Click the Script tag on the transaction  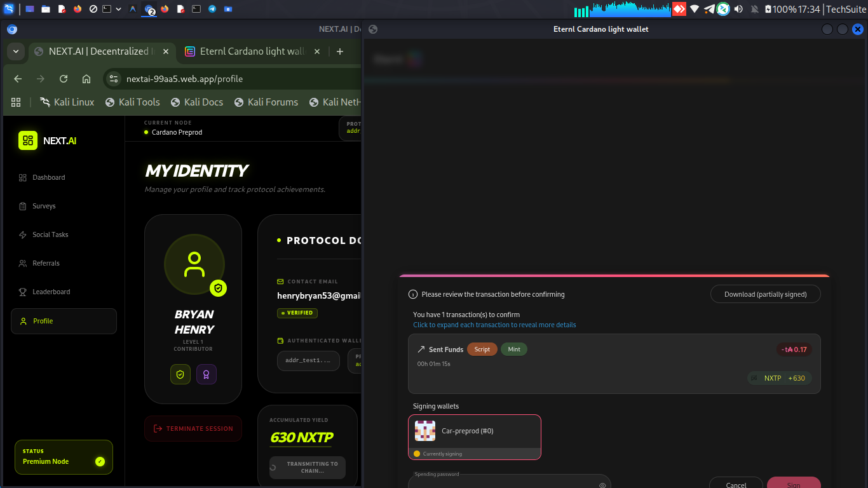click(x=482, y=349)
